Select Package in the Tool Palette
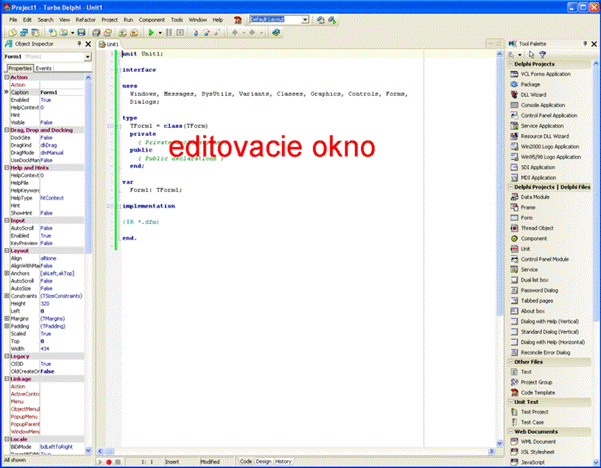 pos(525,84)
